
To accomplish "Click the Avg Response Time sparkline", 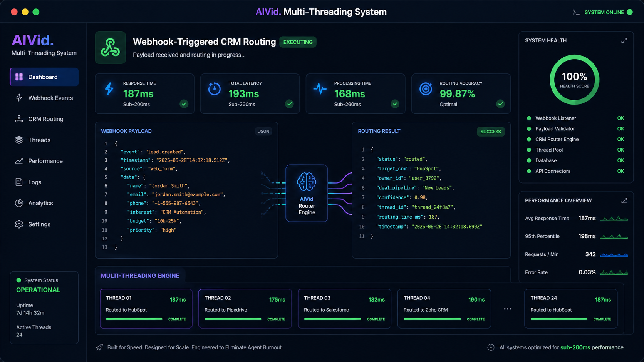I will click(x=614, y=219).
